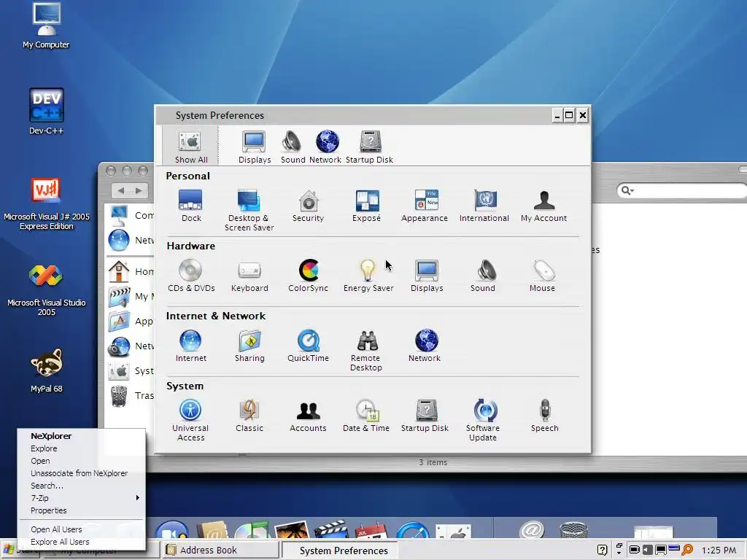The width and height of the screenshot is (747, 560).
Task: Select Open All Users menu entry
Action: coord(81,529)
